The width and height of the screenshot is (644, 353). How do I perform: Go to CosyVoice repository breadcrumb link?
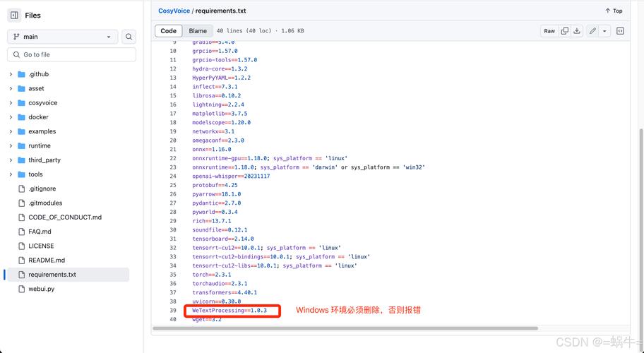174,11
